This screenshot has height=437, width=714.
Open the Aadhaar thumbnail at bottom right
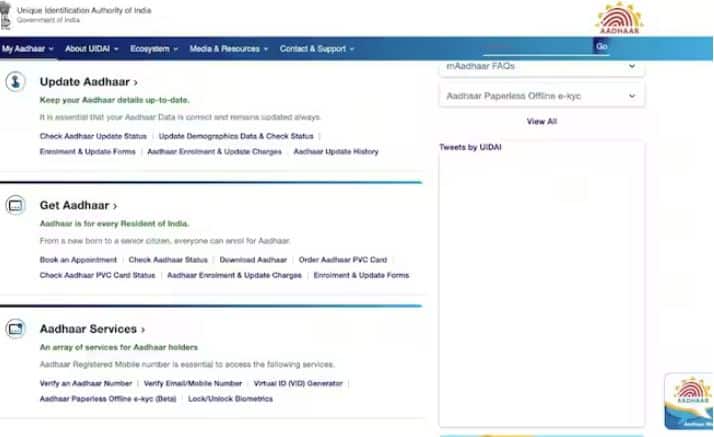[689, 401]
